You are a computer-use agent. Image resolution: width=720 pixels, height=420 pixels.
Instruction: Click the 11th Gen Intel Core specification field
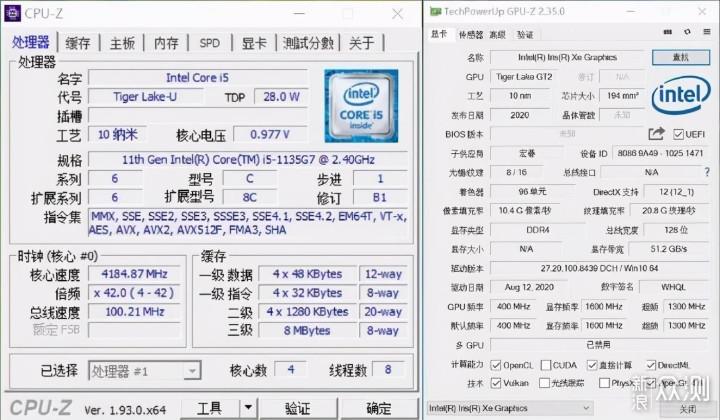[248, 160]
